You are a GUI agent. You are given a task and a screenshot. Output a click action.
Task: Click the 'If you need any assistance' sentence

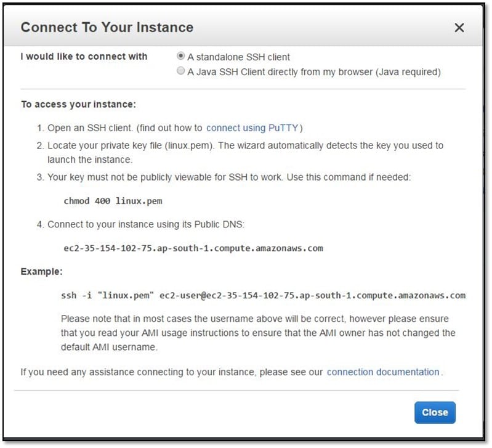(172, 372)
